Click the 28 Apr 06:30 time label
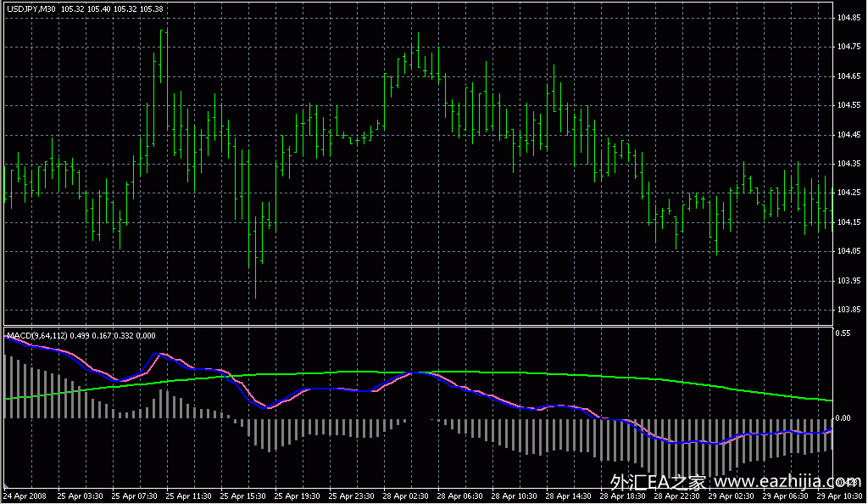The image size is (868, 504). (x=459, y=496)
